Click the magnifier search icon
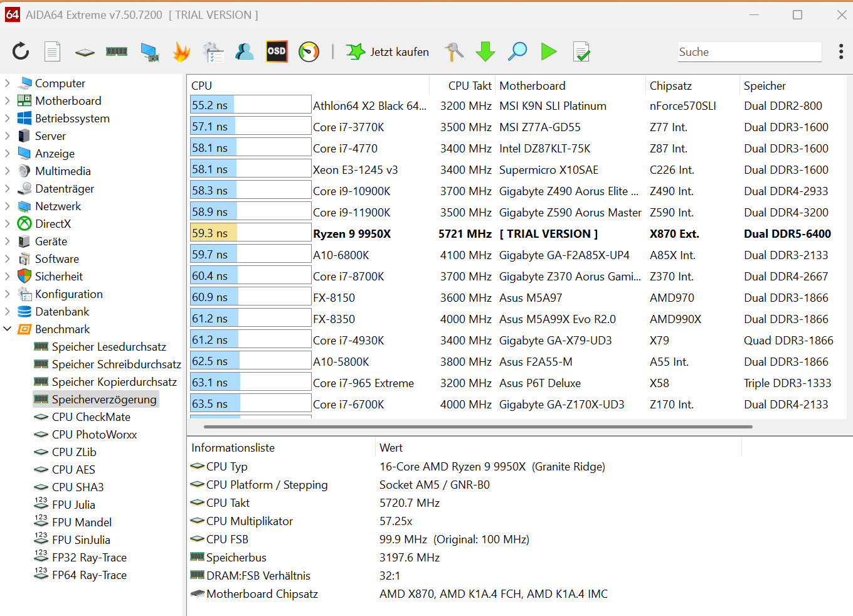The image size is (853, 616). 517,51
